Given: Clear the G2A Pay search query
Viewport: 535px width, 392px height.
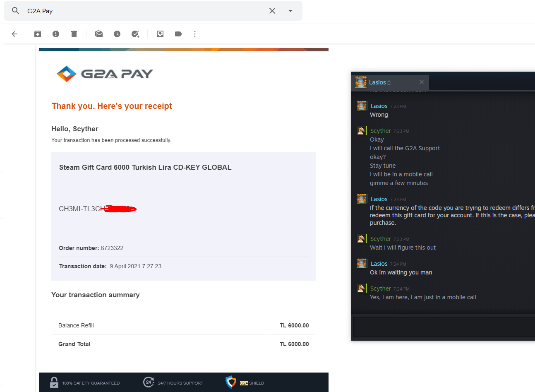Looking at the screenshot, I should (x=272, y=11).
